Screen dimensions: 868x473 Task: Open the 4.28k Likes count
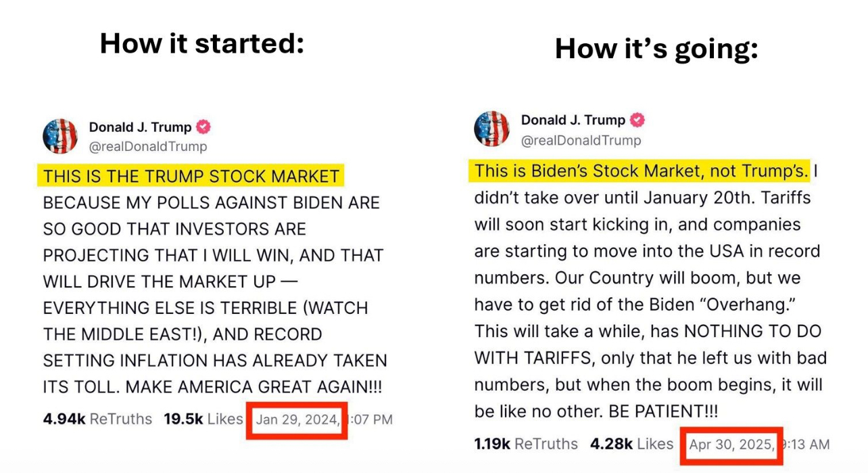(x=631, y=444)
